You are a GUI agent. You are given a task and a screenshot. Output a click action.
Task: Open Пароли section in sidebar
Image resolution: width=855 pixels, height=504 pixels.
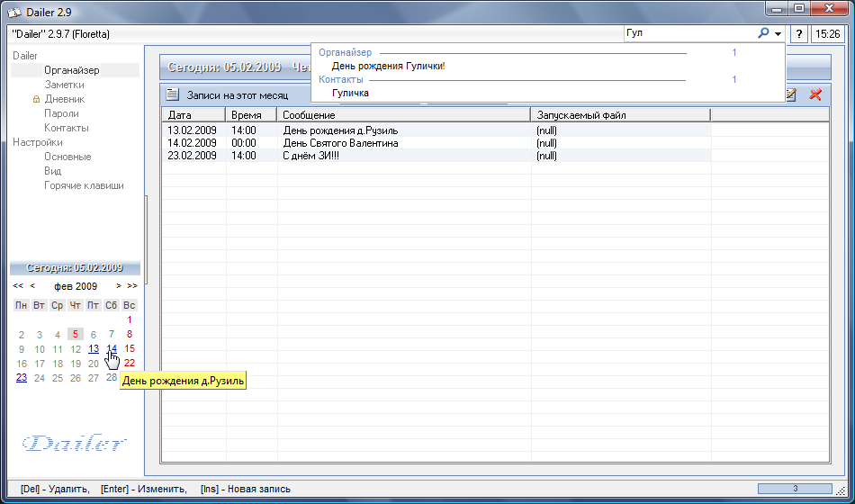click(x=61, y=113)
